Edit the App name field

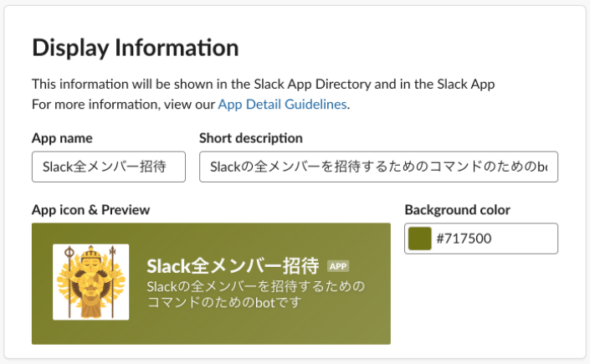click(x=109, y=167)
